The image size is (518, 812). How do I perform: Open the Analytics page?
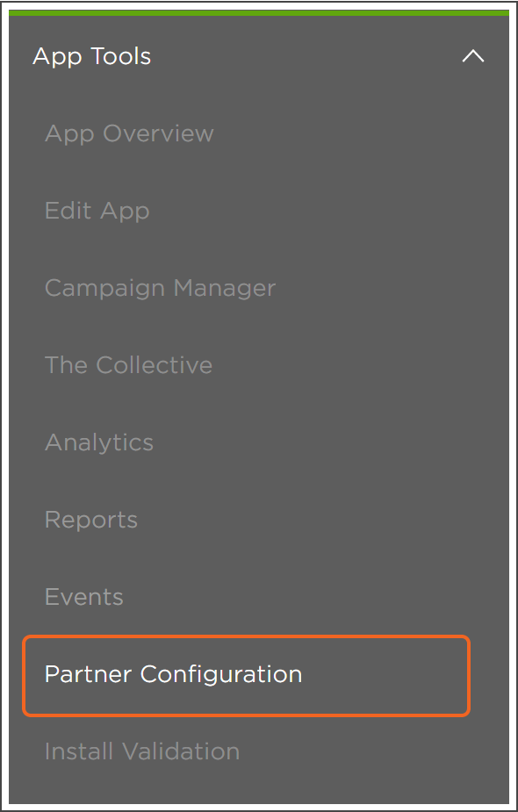point(99,442)
